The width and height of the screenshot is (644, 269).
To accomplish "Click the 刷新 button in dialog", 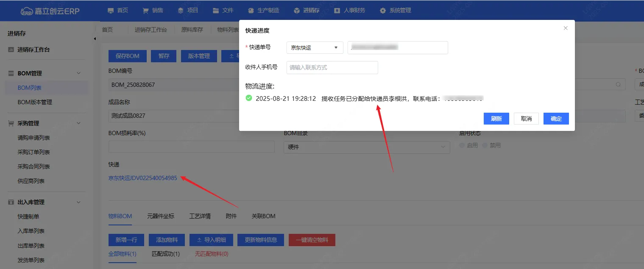I will (496, 119).
